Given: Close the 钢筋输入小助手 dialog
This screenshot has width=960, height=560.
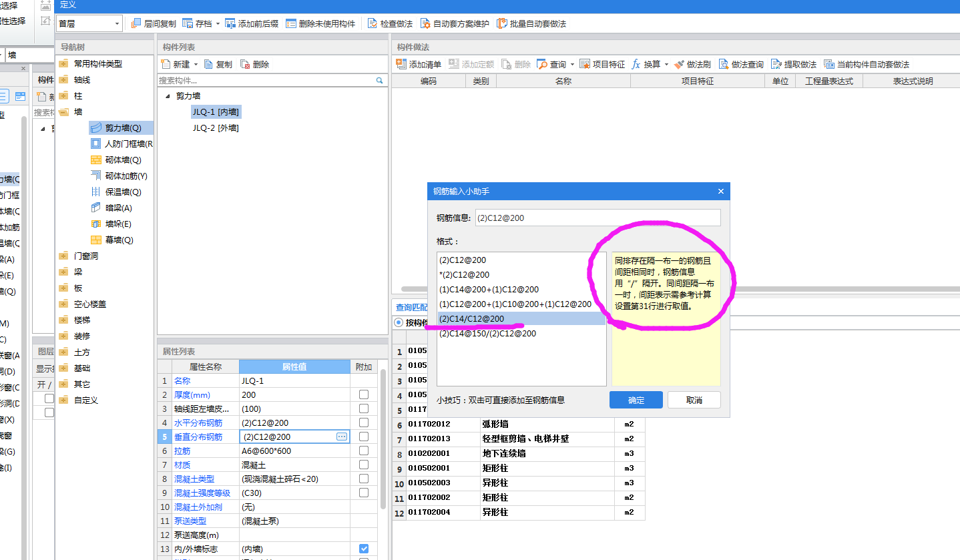Looking at the screenshot, I should [721, 192].
